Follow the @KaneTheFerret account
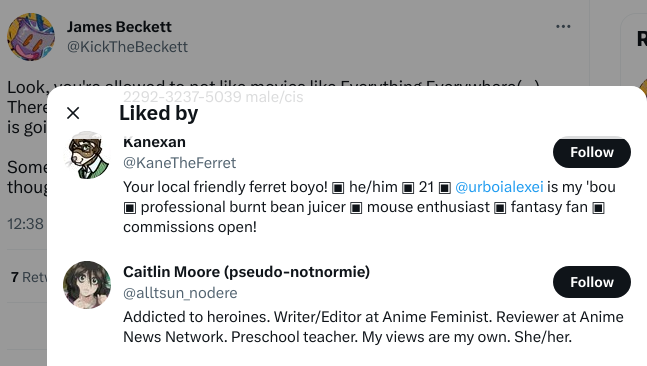 coord(592,152)
